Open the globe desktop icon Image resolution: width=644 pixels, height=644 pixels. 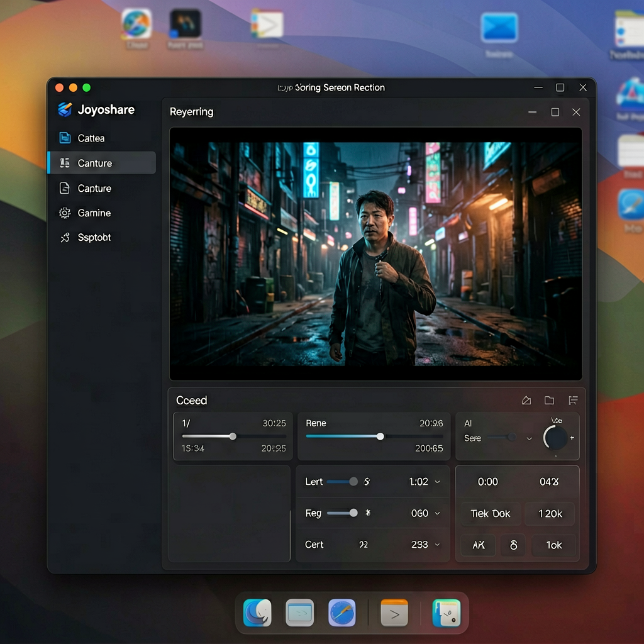pyautogui.click(x=136, y=24)
